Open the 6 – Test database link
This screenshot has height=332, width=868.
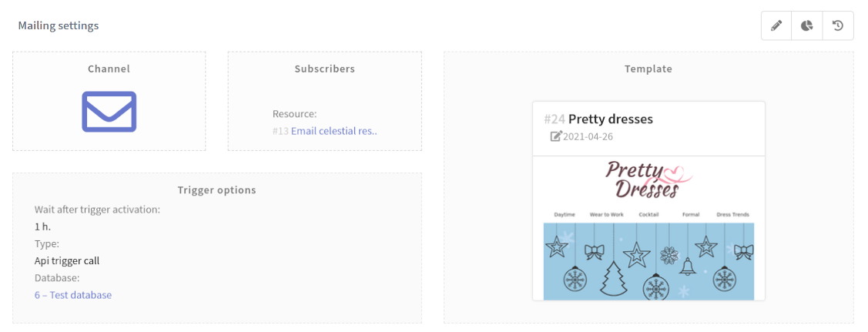tap(73, 295)
